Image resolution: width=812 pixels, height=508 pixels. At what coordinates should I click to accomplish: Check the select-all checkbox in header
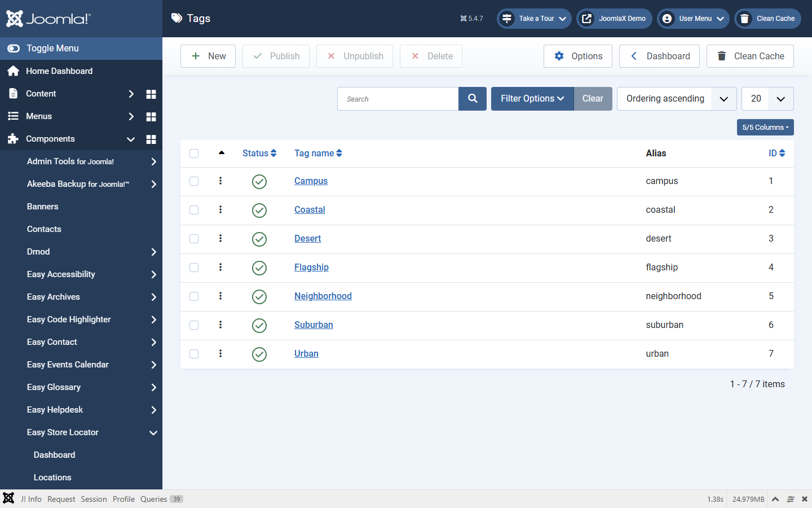pos(194,154)
